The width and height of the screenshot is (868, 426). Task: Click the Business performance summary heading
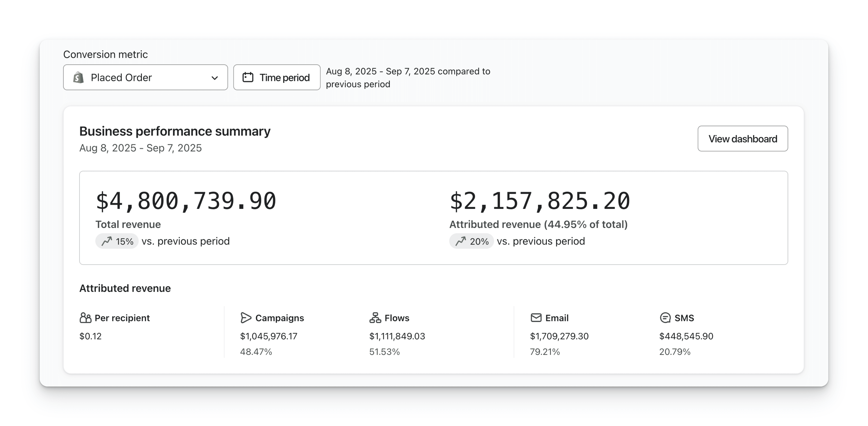[x=175, y=131]
